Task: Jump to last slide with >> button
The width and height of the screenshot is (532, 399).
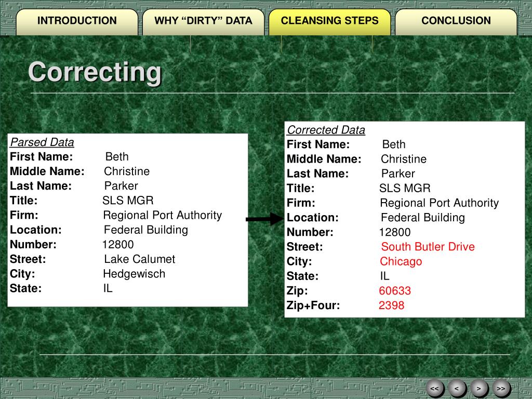Action: (501, 389)
